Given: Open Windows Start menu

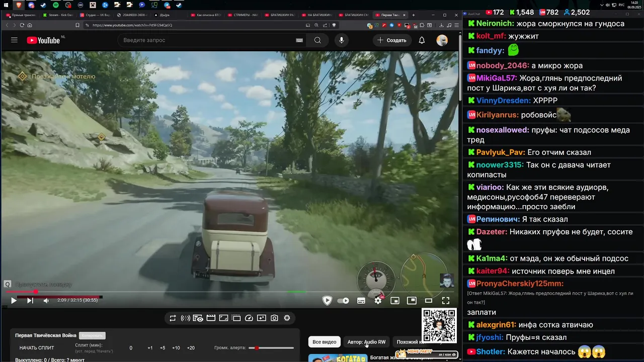Looking at the screenshot, I should 6,5.
